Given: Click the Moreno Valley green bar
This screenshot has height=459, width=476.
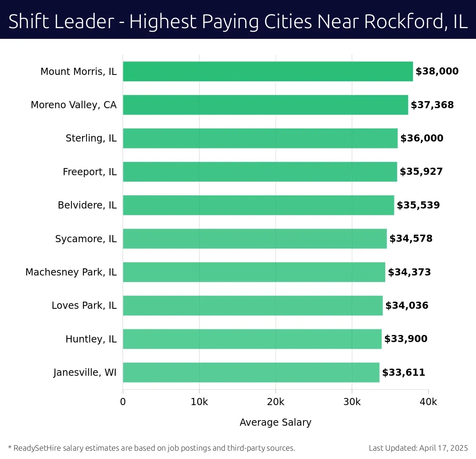Looking at the screenshot, I should click(265, 105).
